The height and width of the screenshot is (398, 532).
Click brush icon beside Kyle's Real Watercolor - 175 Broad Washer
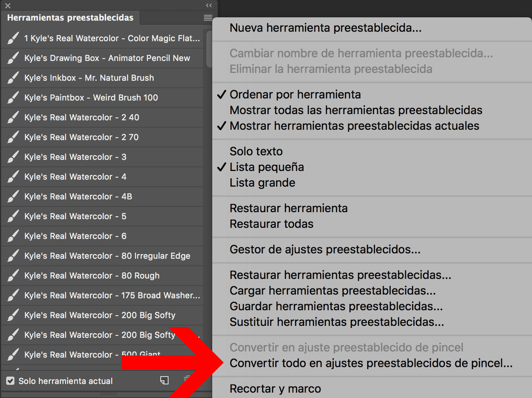tap(13, 295)
